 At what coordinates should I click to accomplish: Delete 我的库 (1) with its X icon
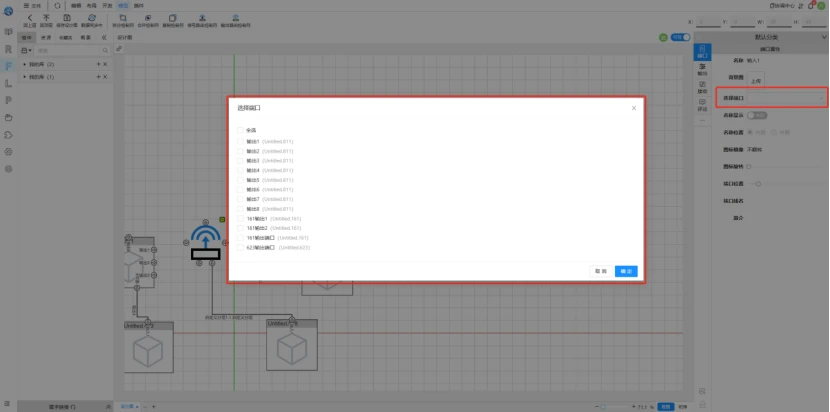105,77
